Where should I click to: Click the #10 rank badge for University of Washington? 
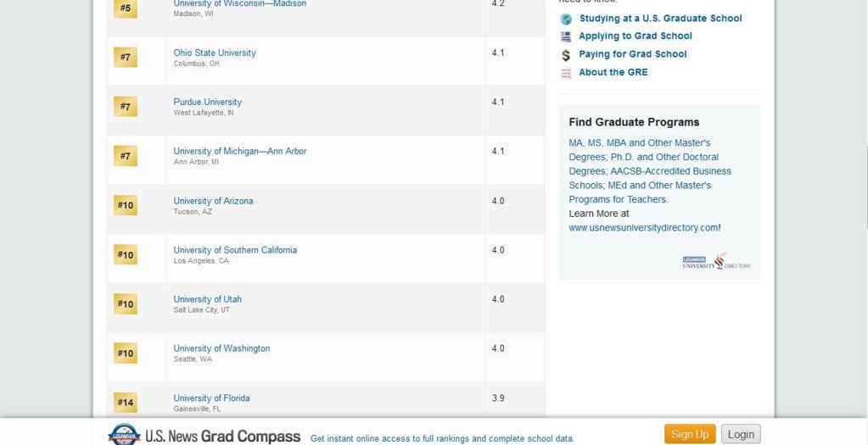(126, 353)
